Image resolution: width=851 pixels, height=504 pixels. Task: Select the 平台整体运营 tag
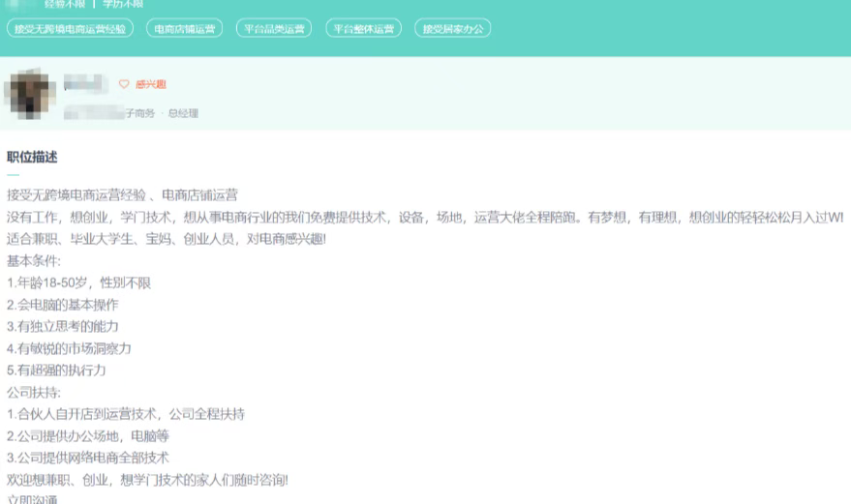pos(364,29)
